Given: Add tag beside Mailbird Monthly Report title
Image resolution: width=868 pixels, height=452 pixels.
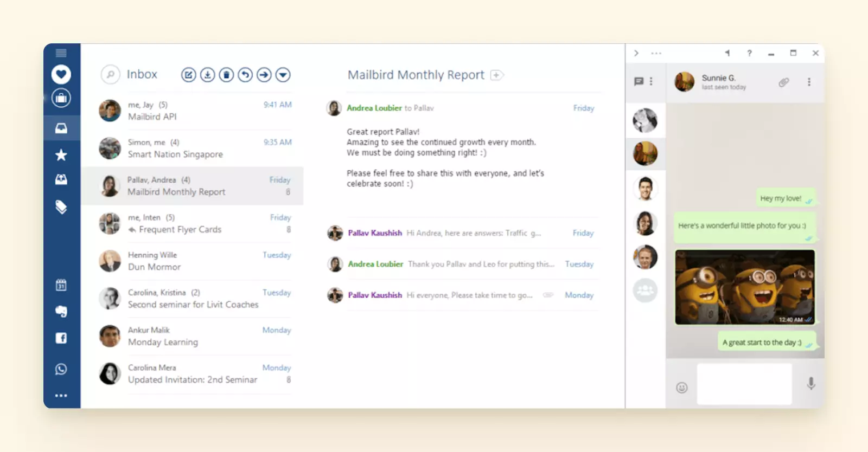Looking at the screenshot, I should 496,75.
